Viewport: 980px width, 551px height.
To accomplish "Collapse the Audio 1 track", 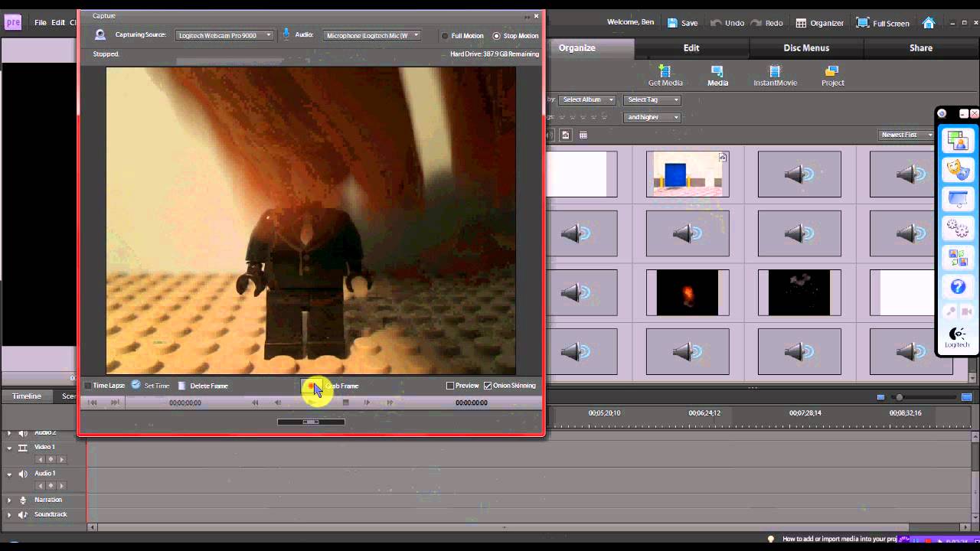I will point(9,474).
